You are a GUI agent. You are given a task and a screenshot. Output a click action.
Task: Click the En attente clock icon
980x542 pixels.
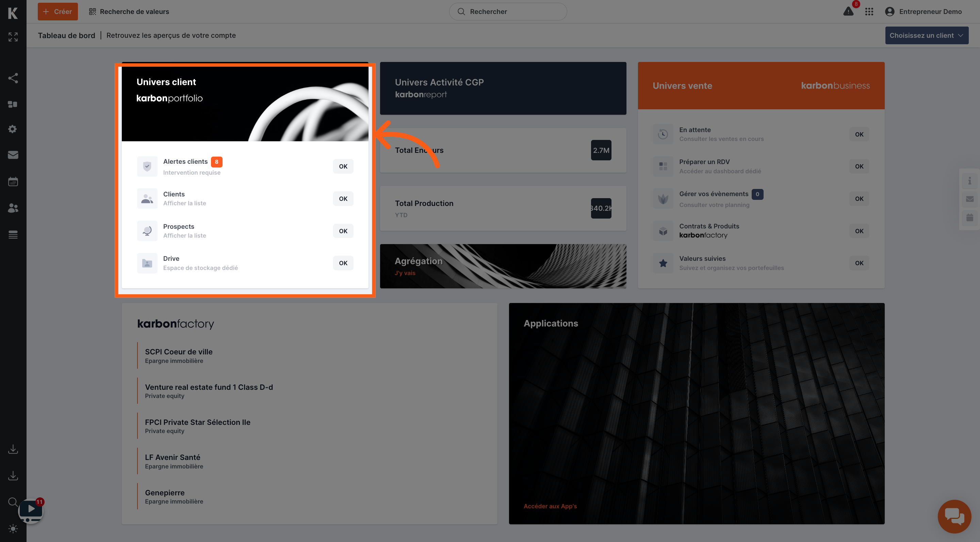pyautogui.click(x=663, y=134)
